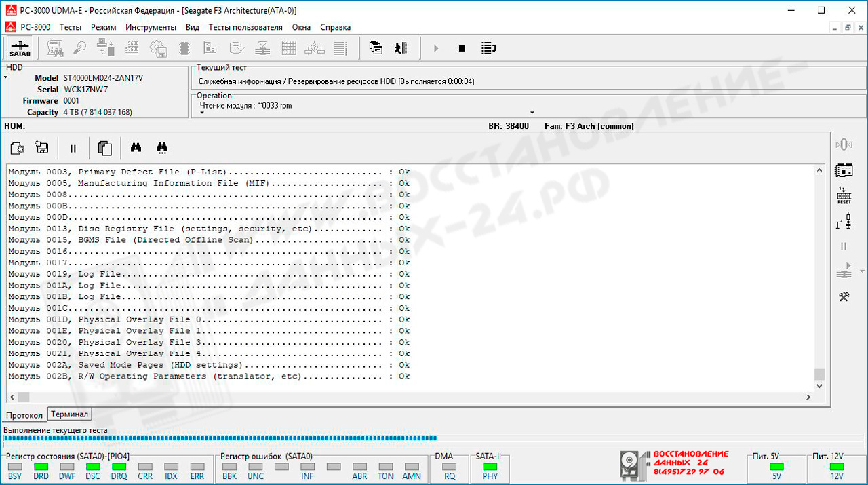Click the text lines list toolbar icon

340,48
